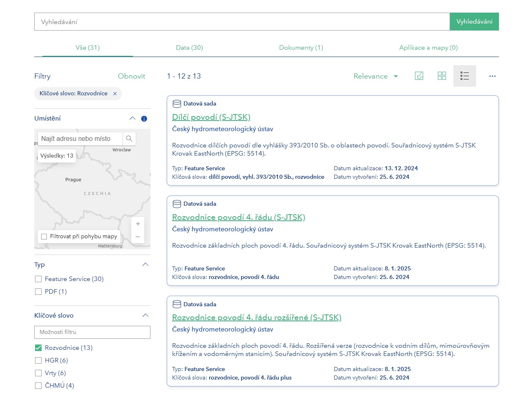532x393 pixels.
Task: Open the Dílčí povodí (S-JTSK) dataset link
Action: tap(211, 117)
